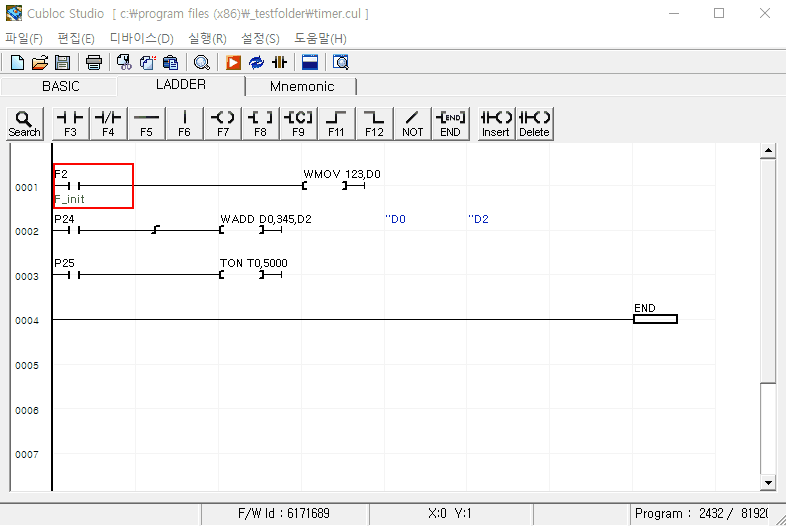The height and width of the screenshot is (526, 786).
Task: Open the 디바이스(D) menu
Action: click(x=141, y=38)
